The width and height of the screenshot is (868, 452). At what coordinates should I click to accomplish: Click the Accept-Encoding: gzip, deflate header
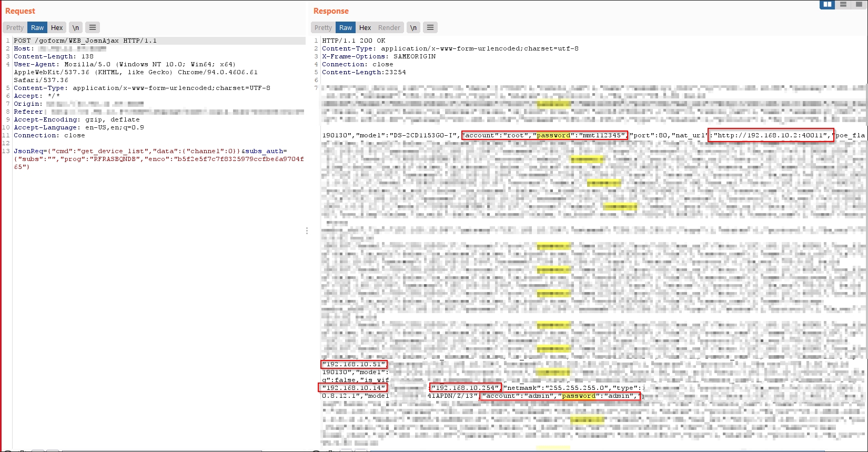pos(77,119)
